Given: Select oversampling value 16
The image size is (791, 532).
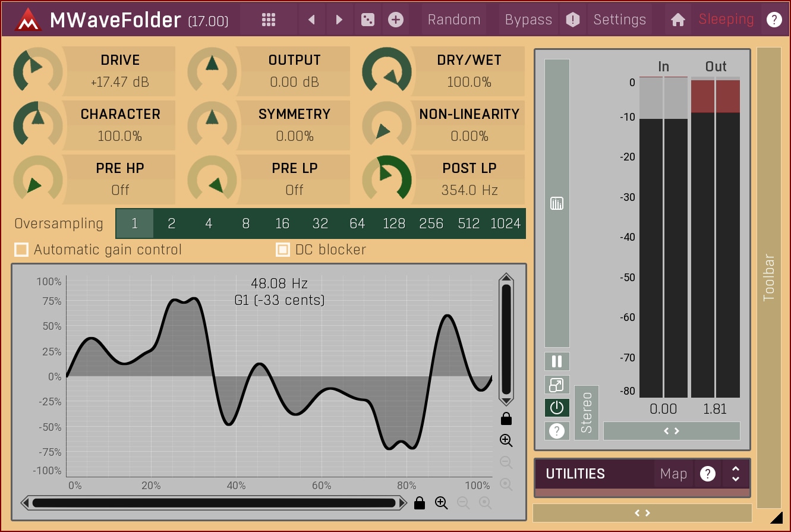Looking at the screenshot, I should point(282,223).
